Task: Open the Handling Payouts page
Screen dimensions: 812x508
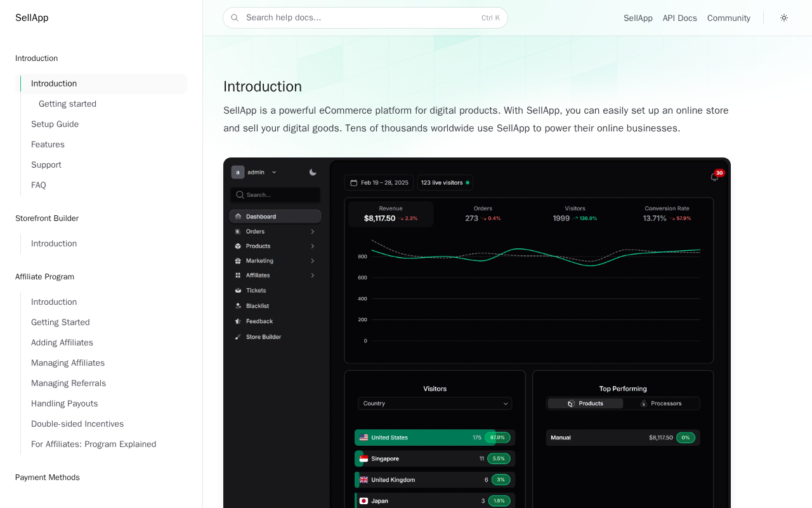Action: pos(65,404)
